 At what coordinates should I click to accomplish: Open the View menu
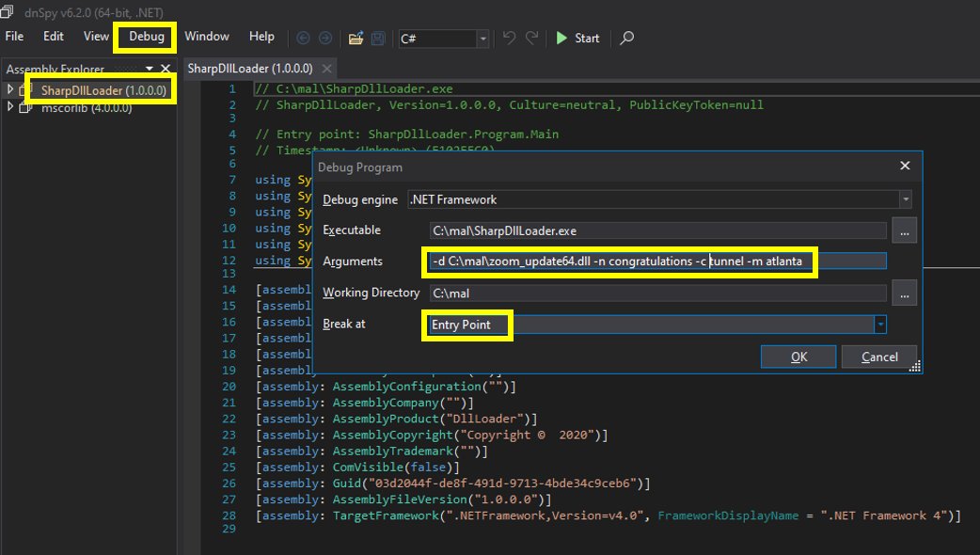tap(96, 37)
